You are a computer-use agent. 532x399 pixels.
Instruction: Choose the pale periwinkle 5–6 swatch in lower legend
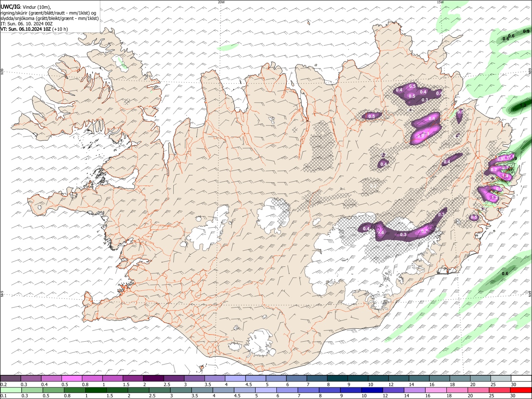[265, 390]
